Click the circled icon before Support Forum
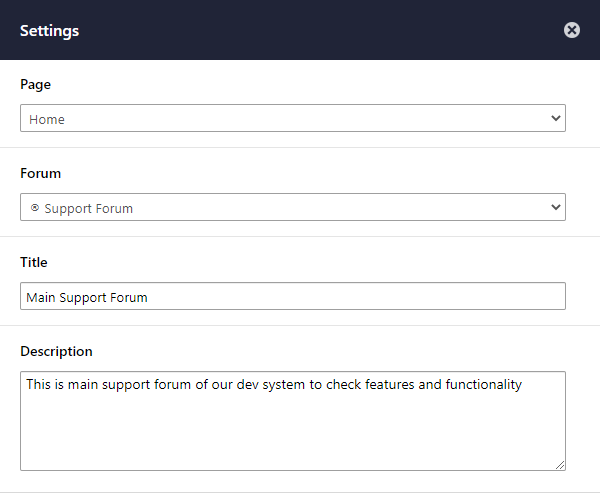The image size is (600, 493). coord(35,207)
